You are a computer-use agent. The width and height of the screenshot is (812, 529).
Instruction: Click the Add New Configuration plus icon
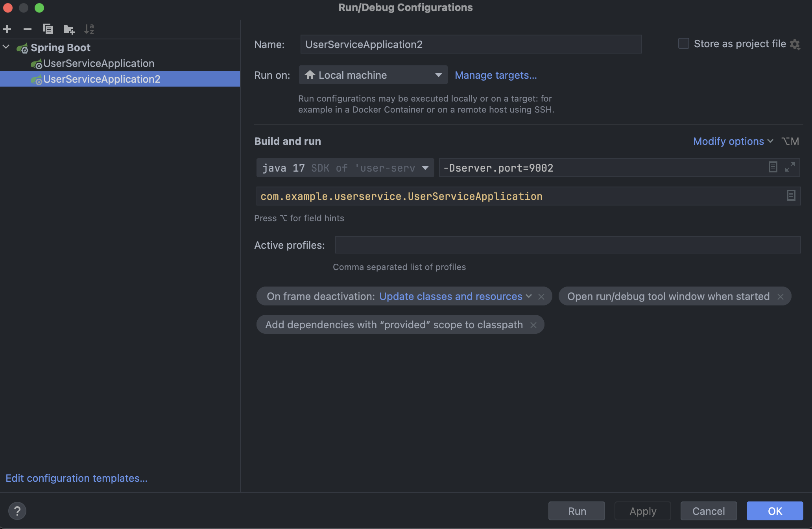pos(7,29)
